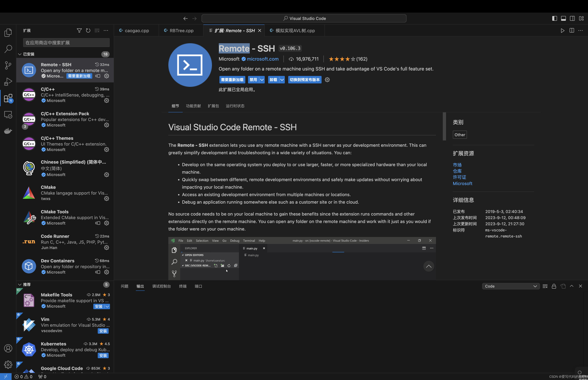
Task: Toggle output auto-scroll lock
Action: tap(554, 286)
